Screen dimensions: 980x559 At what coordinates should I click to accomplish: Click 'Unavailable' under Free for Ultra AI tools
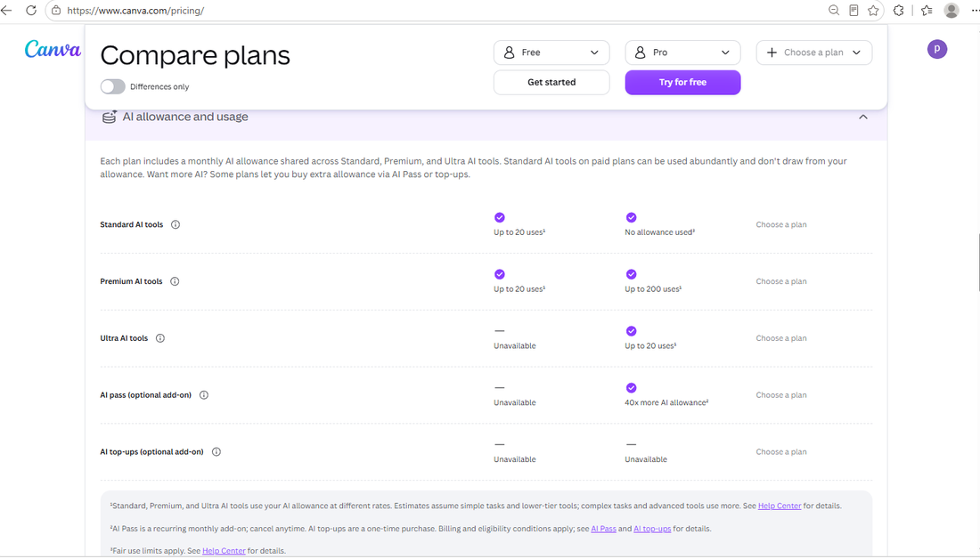[x=515, y=346]
